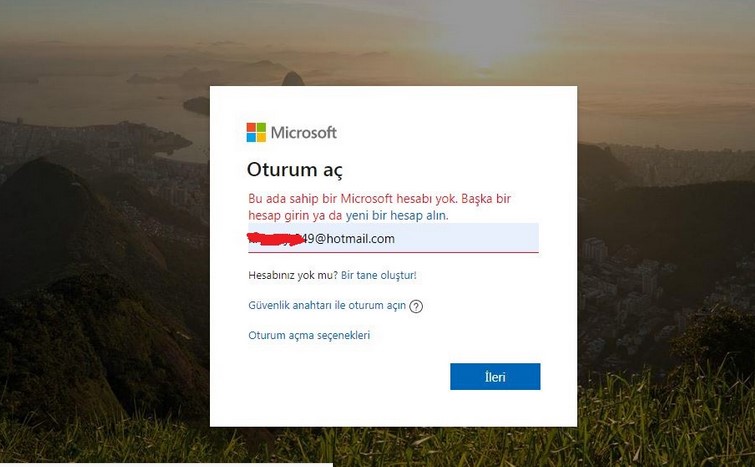755x467 pixels.
Task: Click the 'Oturum aç' heading
Action: click(295, 170)
